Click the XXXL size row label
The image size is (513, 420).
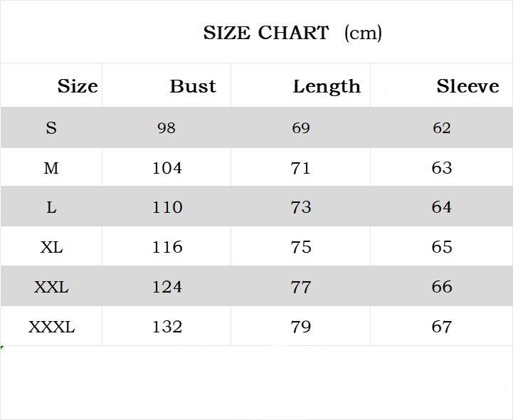(x=51, y=327)
